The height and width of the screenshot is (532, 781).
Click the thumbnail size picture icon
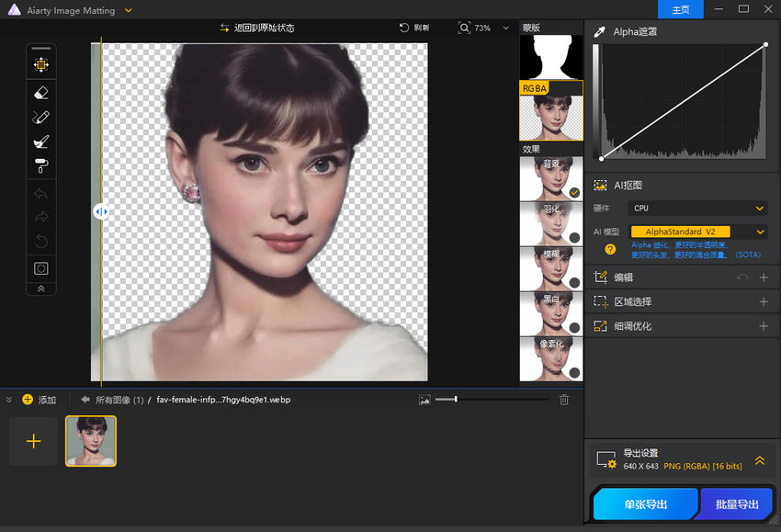click(424, 400)
